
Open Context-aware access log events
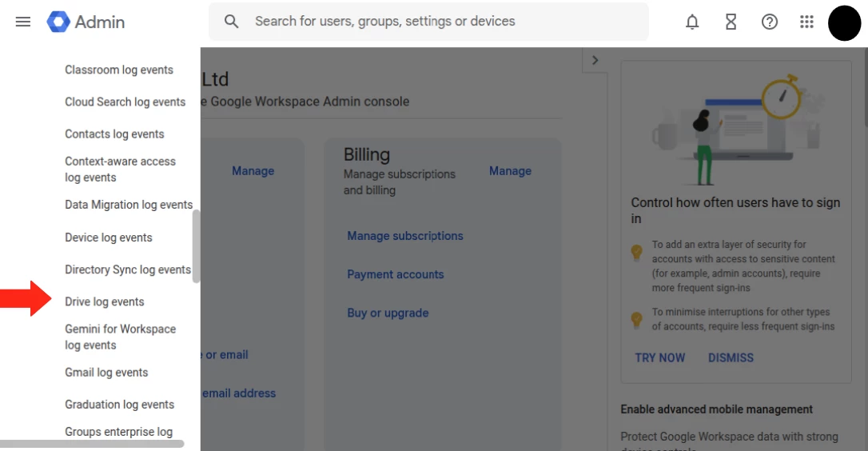coord(120,169)
